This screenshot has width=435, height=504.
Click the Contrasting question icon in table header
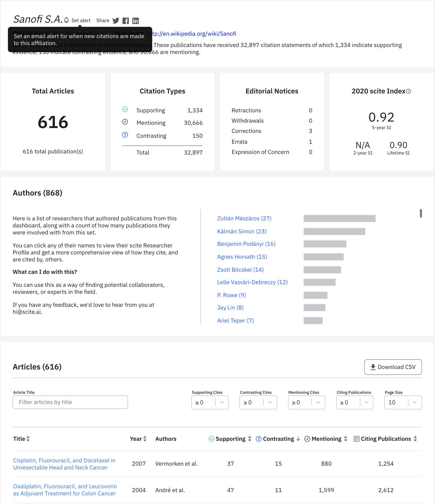pyautogui.click(x=259, y=439)
